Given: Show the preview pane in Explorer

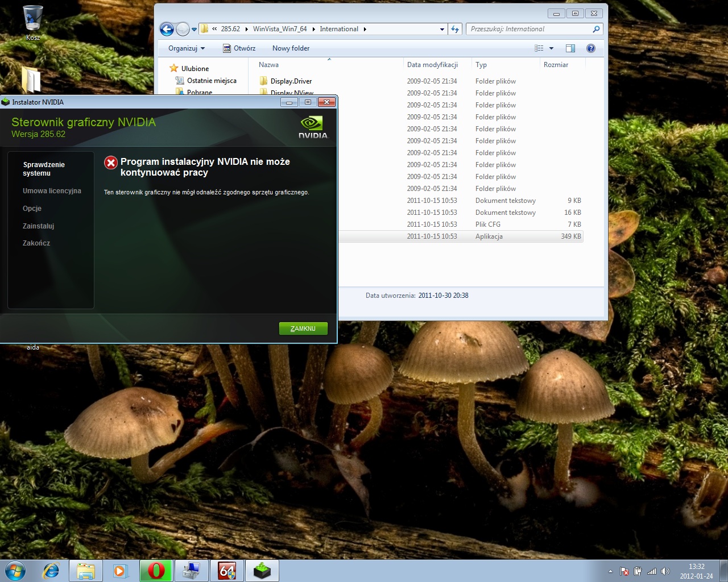Looking at the screenshot, I should 570,48.
